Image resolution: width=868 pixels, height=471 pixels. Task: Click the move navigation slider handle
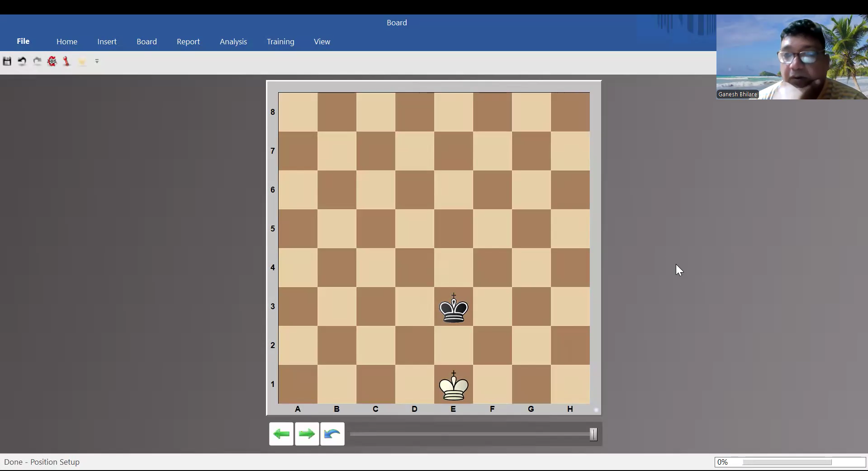pos(593,434)
